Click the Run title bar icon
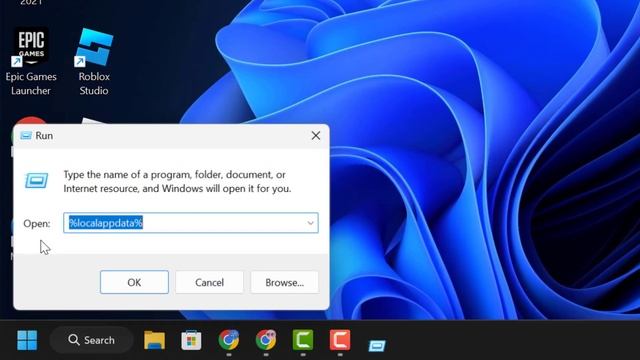Viewport: 640px width, 360px height. point(26,136)
